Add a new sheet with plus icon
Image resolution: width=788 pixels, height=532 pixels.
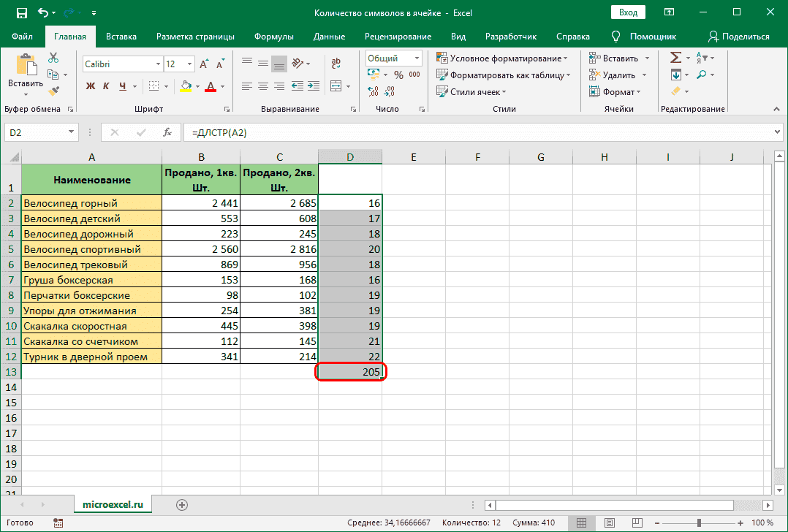coord(182,504)
